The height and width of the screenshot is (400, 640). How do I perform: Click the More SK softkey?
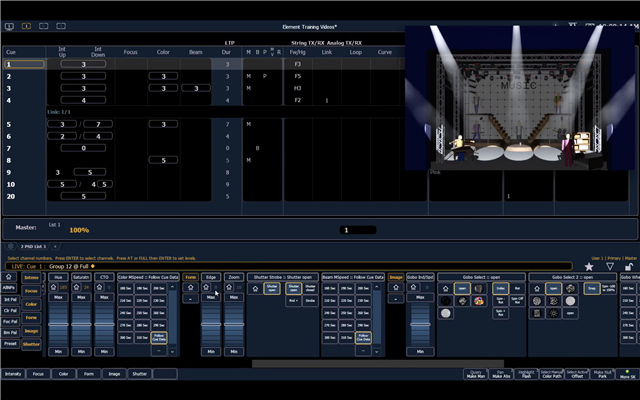coord(628,374)
